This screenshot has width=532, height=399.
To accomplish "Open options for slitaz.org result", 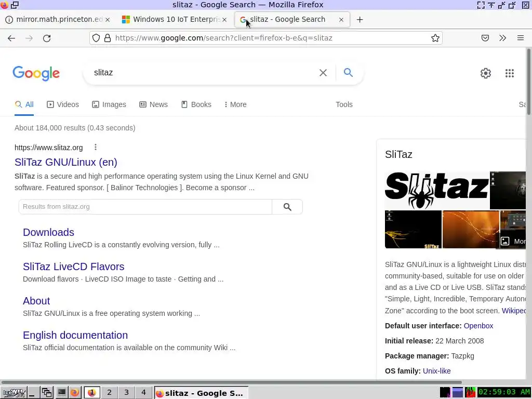I will coord(96,147).
